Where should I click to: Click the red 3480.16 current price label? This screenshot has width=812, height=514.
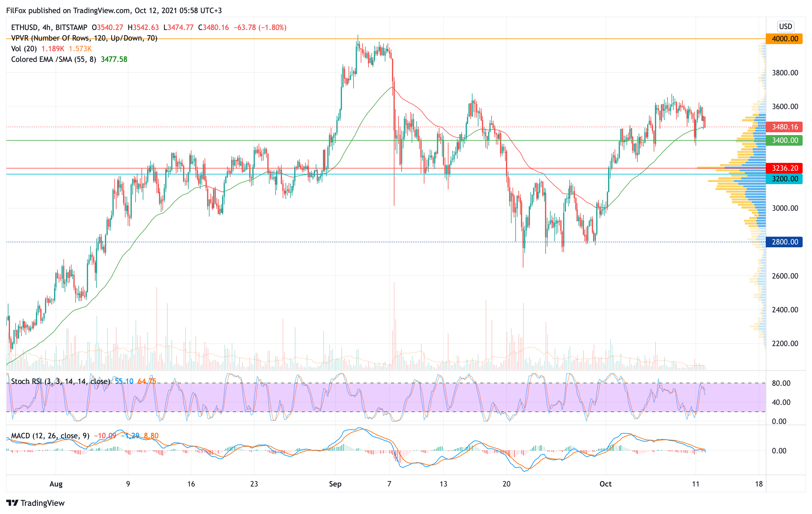(784, 127)
